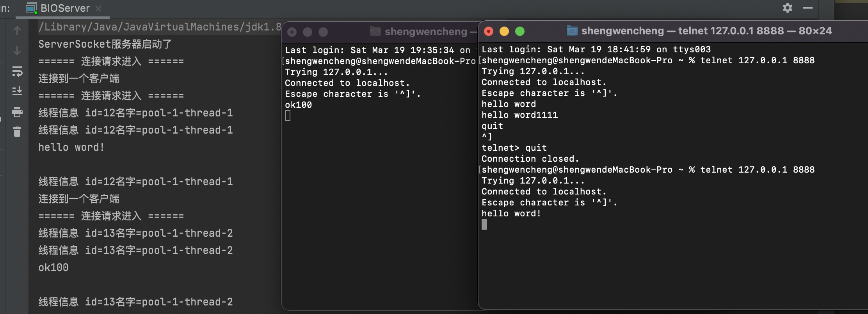
Task: Zoom the front telnet terminal window
Action: click(520, 31)
